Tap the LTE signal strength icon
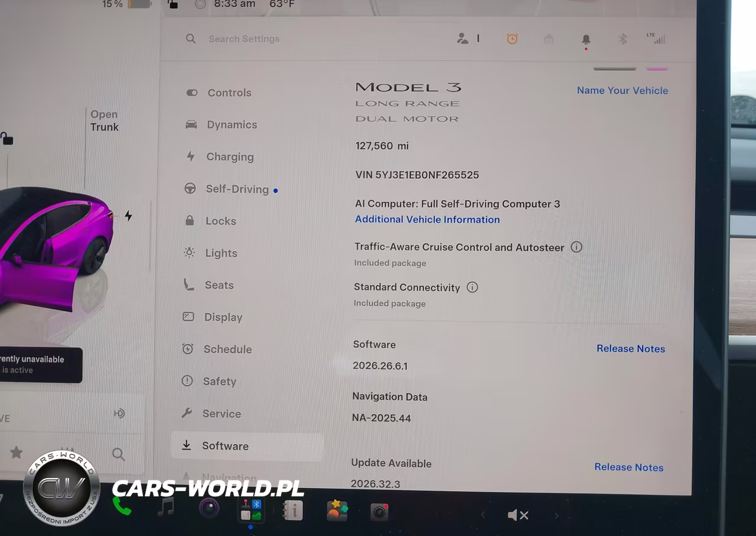The height and width of the screenshot is (536, 756). click(656, 38)
